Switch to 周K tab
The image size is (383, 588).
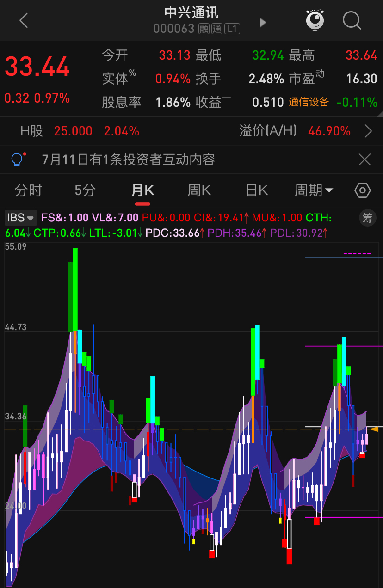(199, 190)
